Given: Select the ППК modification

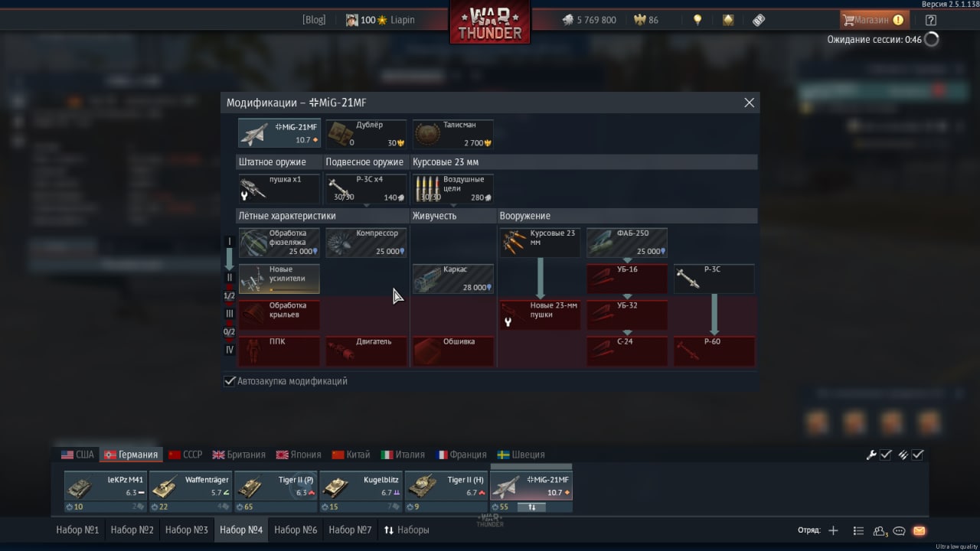Looking at the screenshot, I should point(279,351).
